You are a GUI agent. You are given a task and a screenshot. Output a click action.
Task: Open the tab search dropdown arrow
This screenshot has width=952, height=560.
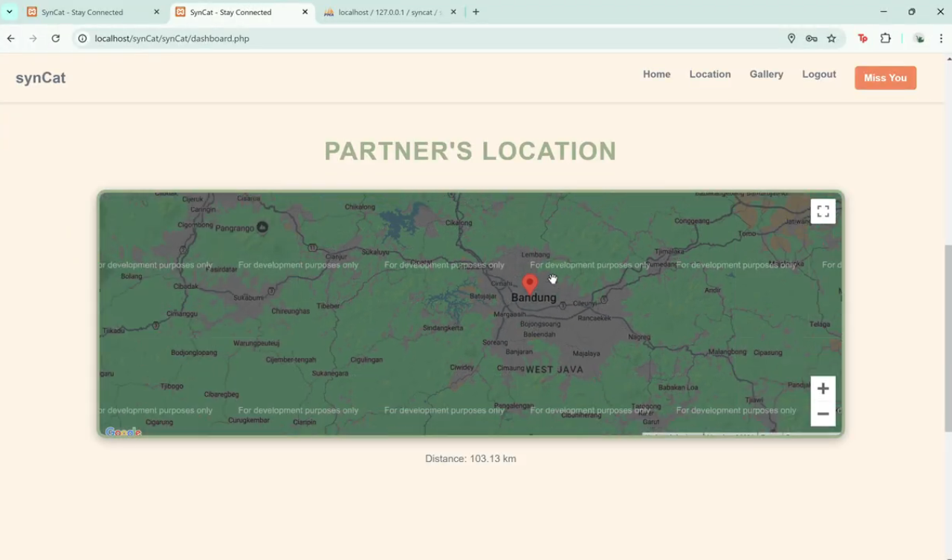tap(10, 12)
